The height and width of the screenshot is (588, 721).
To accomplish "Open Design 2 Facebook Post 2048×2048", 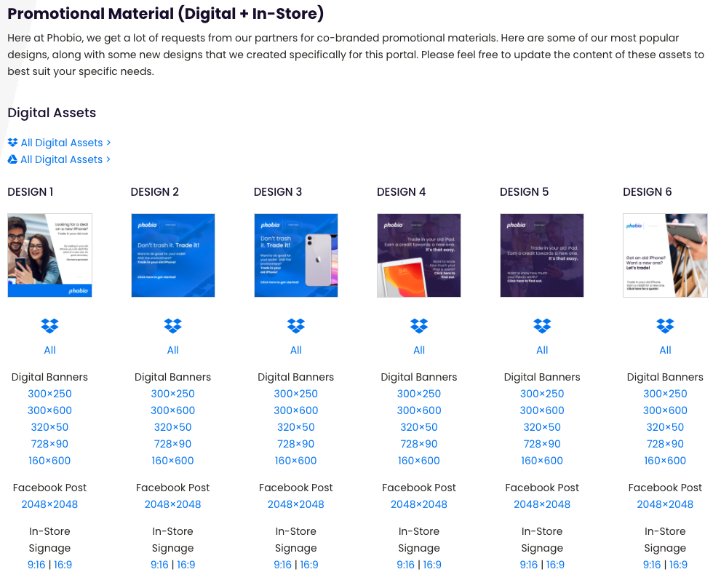I will (x=173, y=504).
